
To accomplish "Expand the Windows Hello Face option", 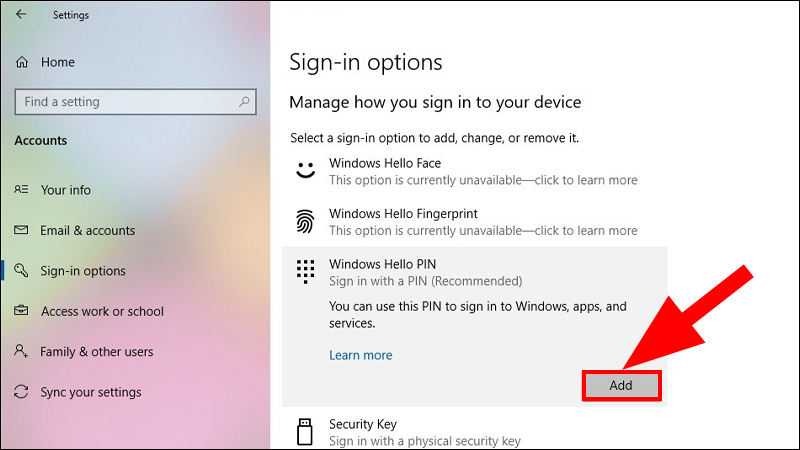I will (x=384, y=163).
